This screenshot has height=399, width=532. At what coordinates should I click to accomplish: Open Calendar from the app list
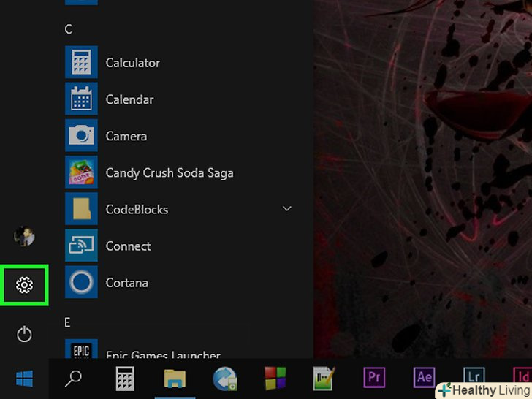(129, 99)
